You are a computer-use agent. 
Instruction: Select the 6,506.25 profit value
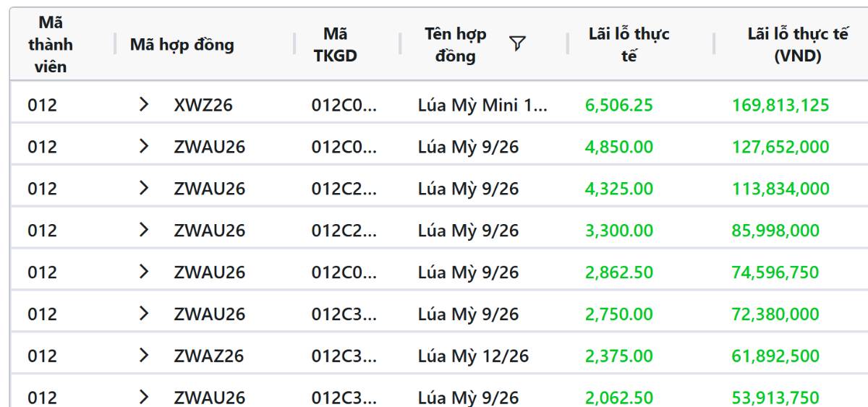point(620,106)
